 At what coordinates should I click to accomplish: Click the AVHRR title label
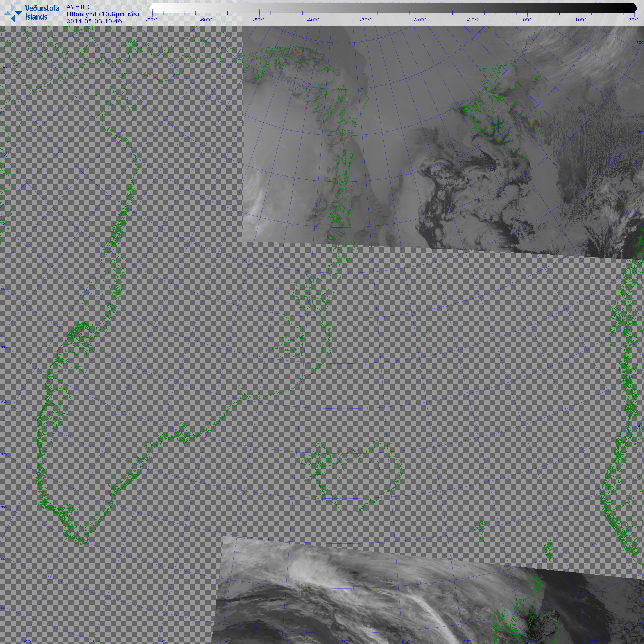pyautogui.click(x=78, y=7)
